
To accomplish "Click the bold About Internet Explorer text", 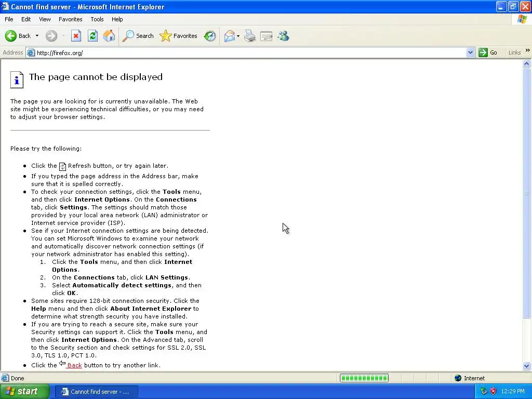I will click(151, 309).
